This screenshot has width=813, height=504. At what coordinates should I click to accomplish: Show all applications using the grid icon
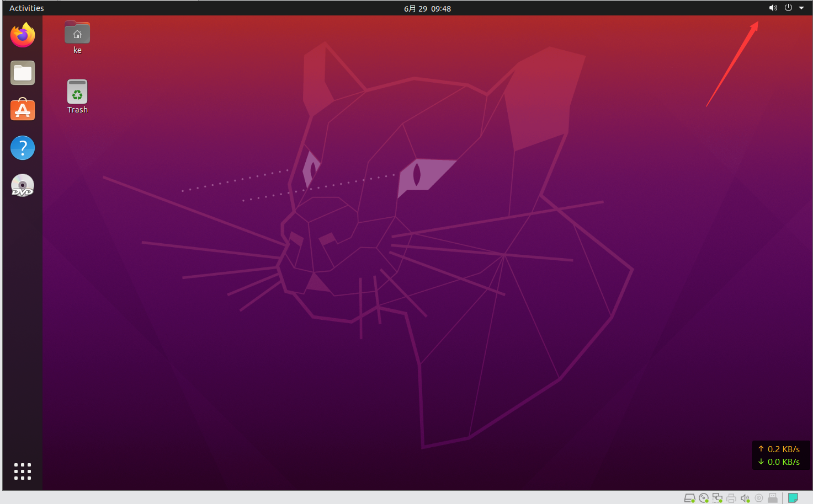click(x=22, y=471)
